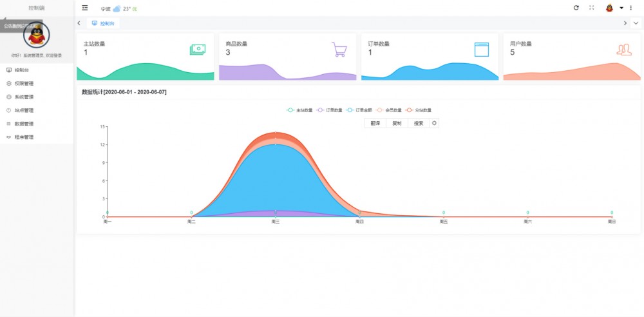Viewport: 644px width, 317px height.
Task: Open the user avatar dropdown arrow
Action: 621,8
